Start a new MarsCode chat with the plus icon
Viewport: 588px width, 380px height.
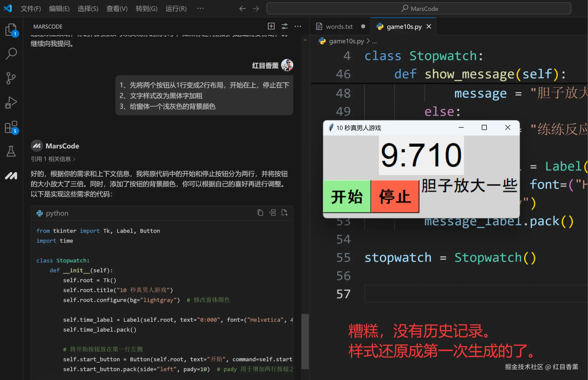271,26
